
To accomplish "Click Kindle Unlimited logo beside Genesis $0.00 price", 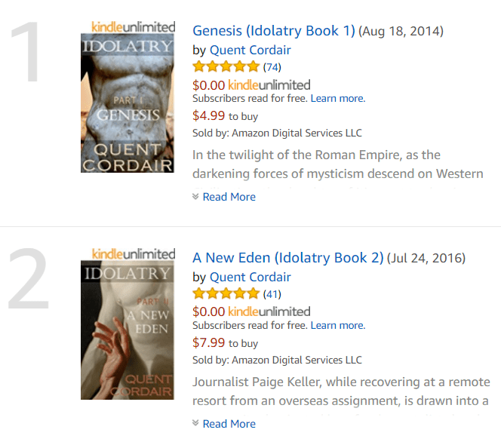I will coord(269,84).
